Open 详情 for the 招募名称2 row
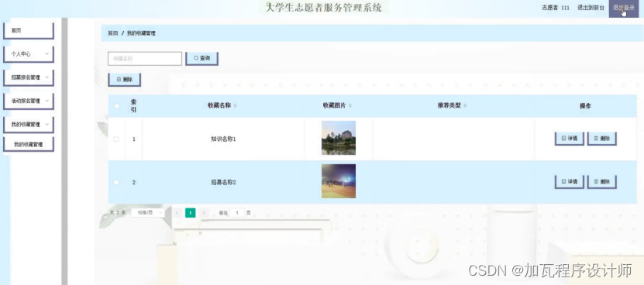Image resolution: width=644 pixels, height=285 pixels. point(570,182)
